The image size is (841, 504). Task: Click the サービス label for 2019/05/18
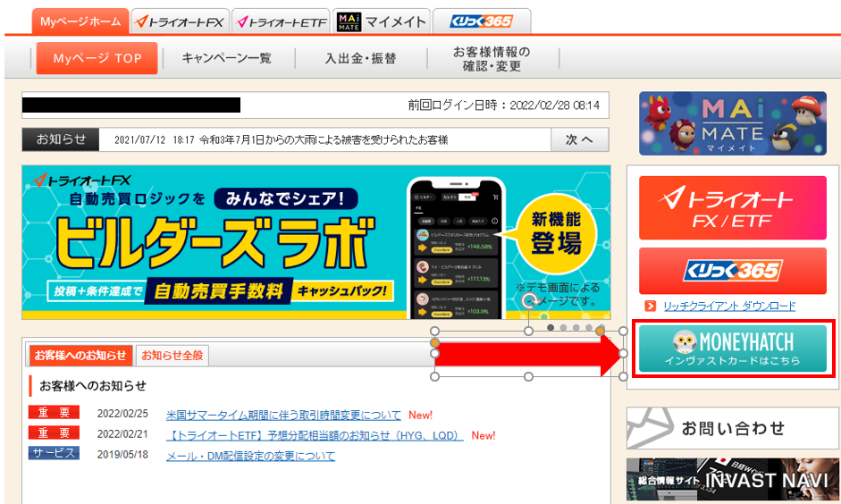pyautogui.click(x=54, y=453)
